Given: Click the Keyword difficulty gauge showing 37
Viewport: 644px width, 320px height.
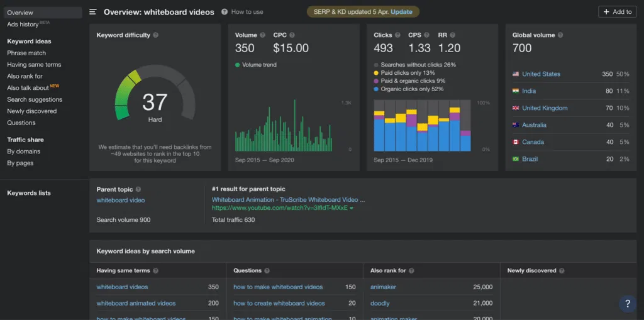Looking at the screenshot, I should coord(155,101).
